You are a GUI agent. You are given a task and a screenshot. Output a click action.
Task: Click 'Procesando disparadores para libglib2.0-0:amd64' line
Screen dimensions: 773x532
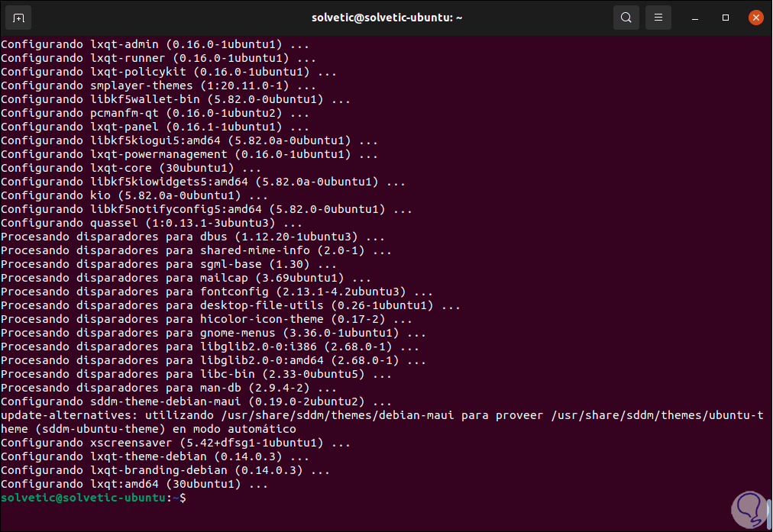click(213, 360)
